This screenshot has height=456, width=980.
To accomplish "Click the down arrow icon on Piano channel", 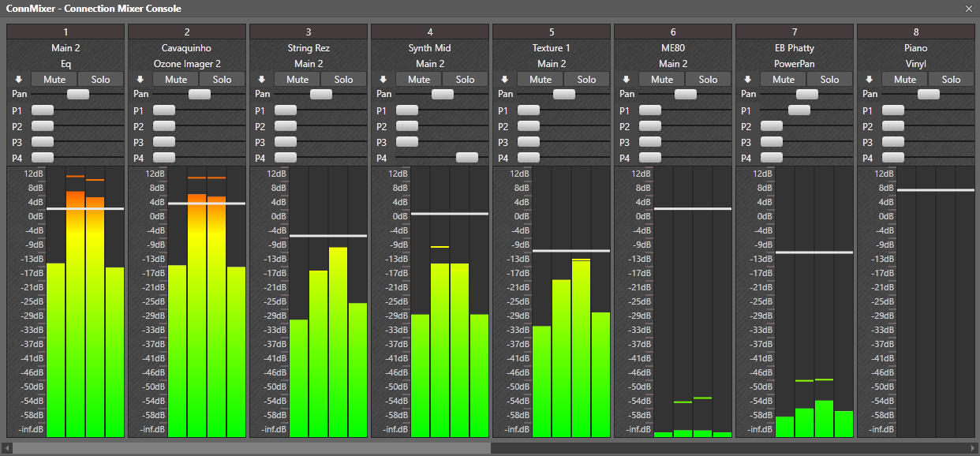I will [x=869, y=79].
